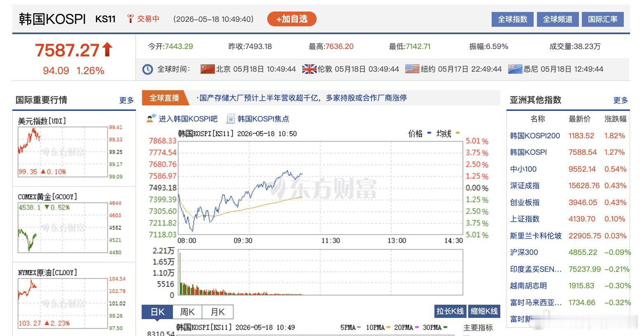This screenshot has width=644, height=336.
Task: Click the UK flag next to 伦敦
Action: [309, 69]
